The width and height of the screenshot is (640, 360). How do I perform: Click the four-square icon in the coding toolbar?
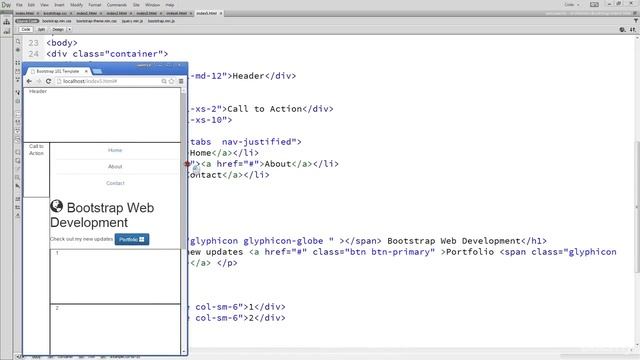coord(18,63)
